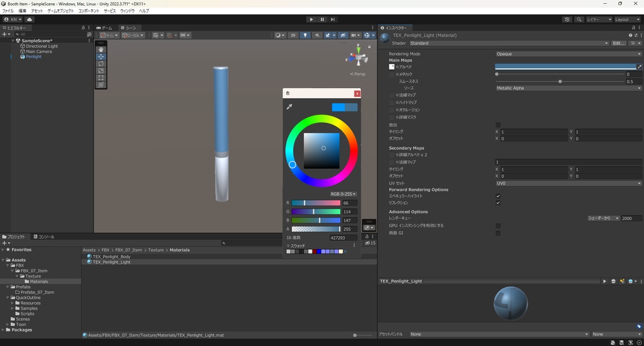This screenshot has height=346, width=644.
Task: Lock the scene view orientation gizmo
Action: (369, 47)
